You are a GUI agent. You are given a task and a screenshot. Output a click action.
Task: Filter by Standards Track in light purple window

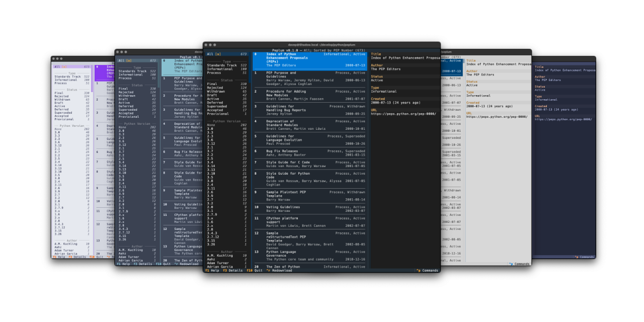tap(71, 76)
